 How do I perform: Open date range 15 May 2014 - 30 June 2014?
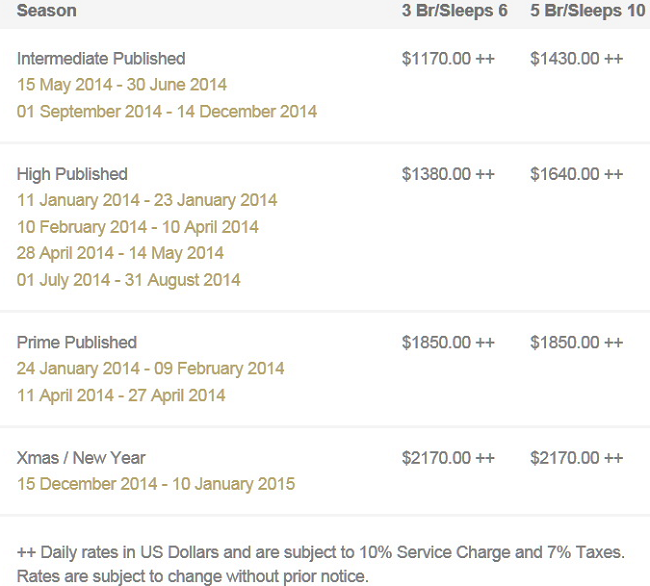coord(122,85)
